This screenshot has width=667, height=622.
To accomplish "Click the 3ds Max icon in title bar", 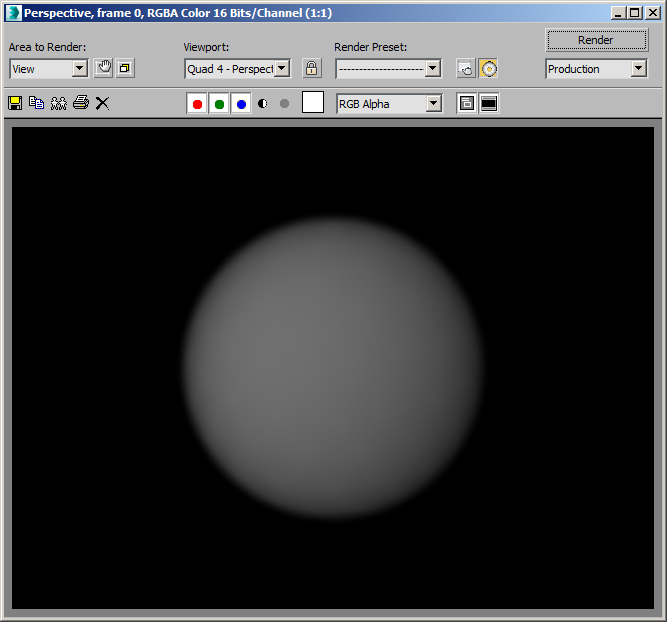I will coord(13,13).
